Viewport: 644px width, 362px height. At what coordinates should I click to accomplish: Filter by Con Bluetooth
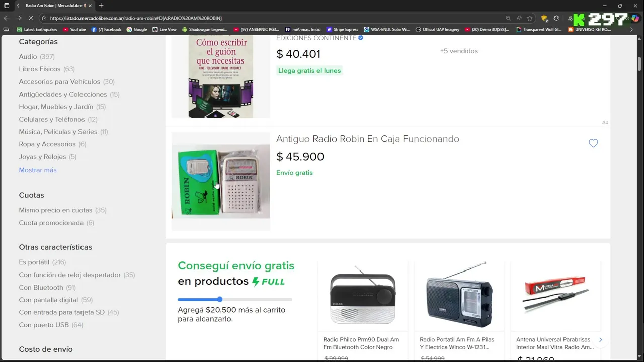point(47,288)
